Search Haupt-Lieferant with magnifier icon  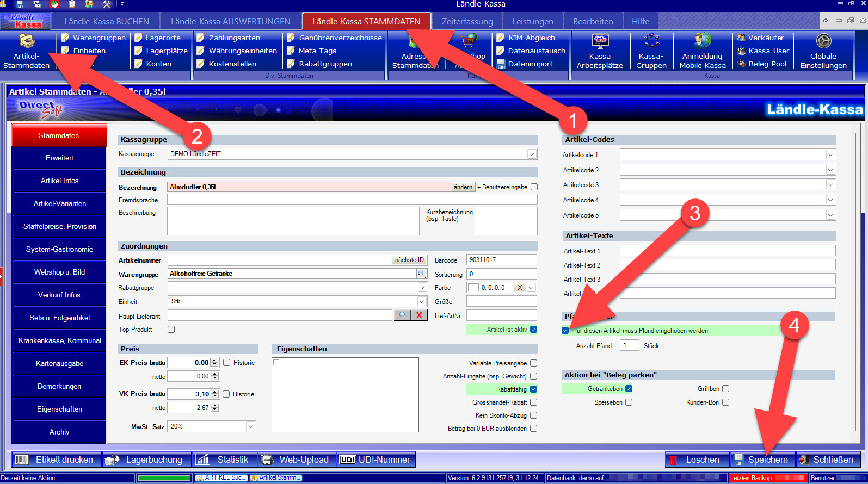coord(402,315)
